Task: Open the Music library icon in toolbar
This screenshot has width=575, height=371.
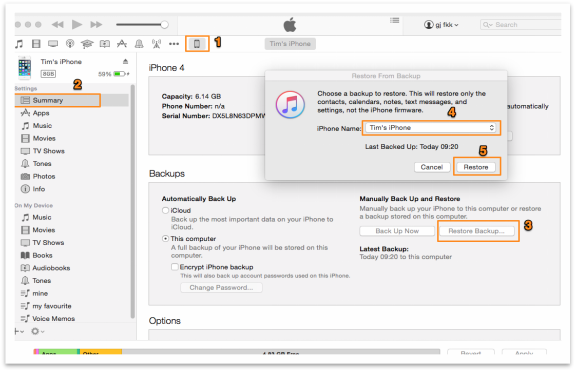Action: 19,44
